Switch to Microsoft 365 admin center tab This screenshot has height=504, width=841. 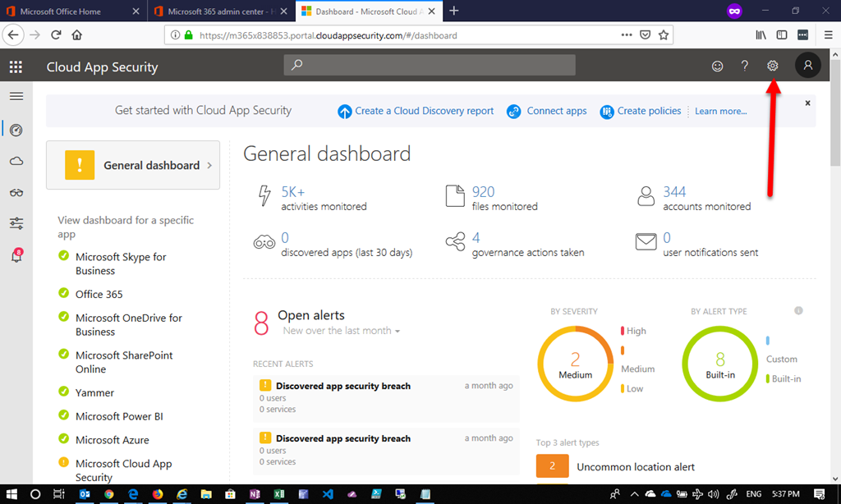point(219,11)
